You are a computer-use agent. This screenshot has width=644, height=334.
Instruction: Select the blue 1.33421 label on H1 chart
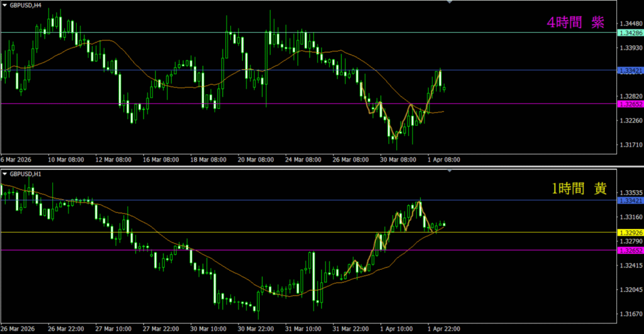tap(630, 200)
